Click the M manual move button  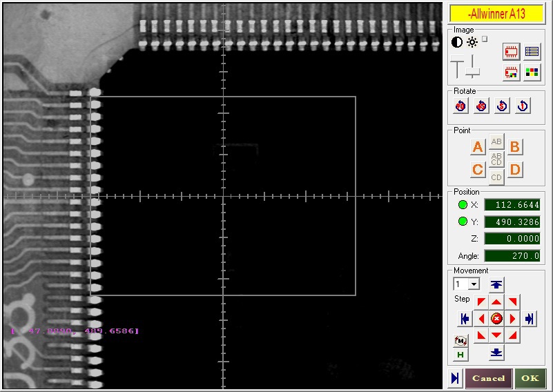point(460,340)
